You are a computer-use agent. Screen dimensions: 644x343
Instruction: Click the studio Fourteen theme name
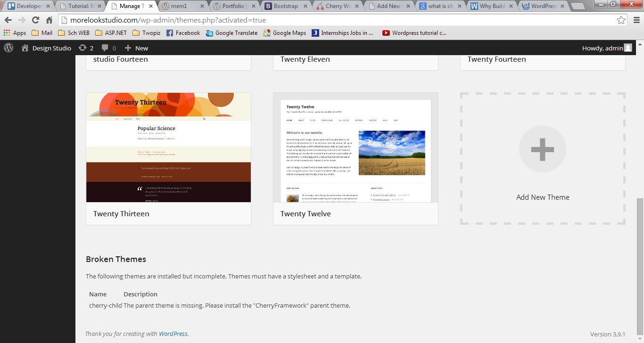click(x=120, y=59)
